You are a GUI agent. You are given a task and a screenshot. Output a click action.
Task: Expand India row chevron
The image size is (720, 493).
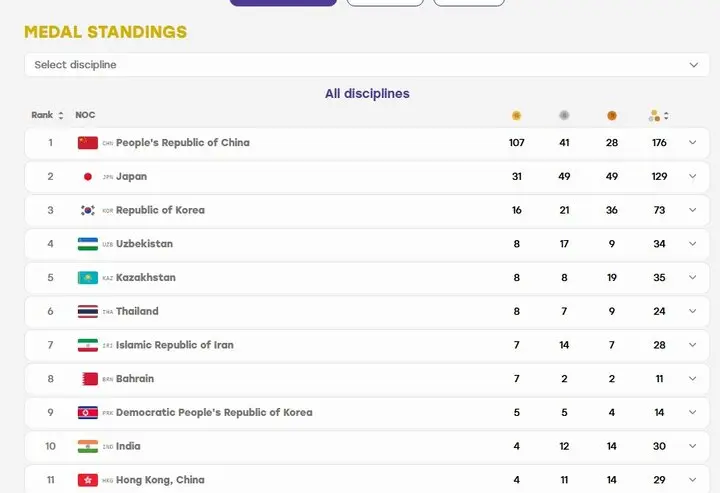[x=692, y=446]
